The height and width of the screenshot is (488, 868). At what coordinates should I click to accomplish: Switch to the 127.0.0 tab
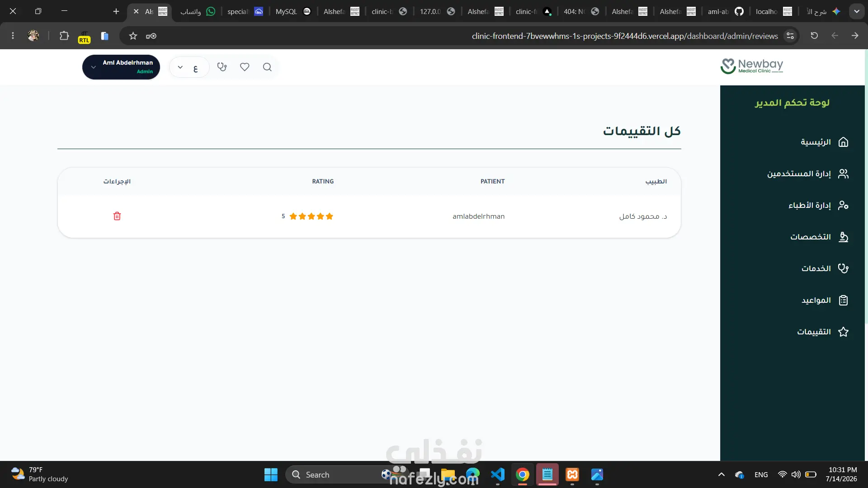tap(437, 11)
